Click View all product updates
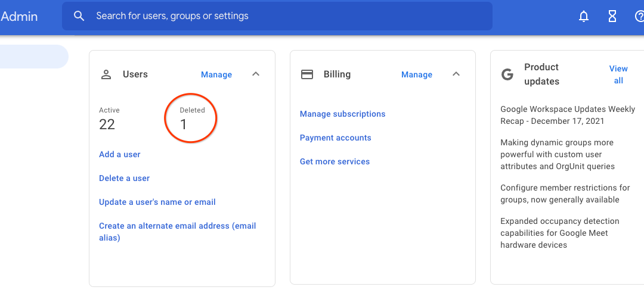Screen dimensions: 644x290 (x=618, y=74)
